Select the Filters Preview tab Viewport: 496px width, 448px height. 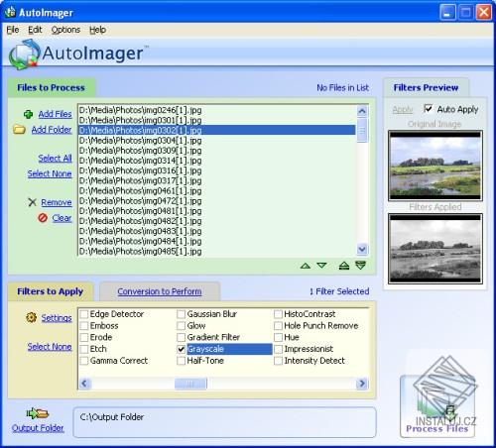(x=426, y=87)
